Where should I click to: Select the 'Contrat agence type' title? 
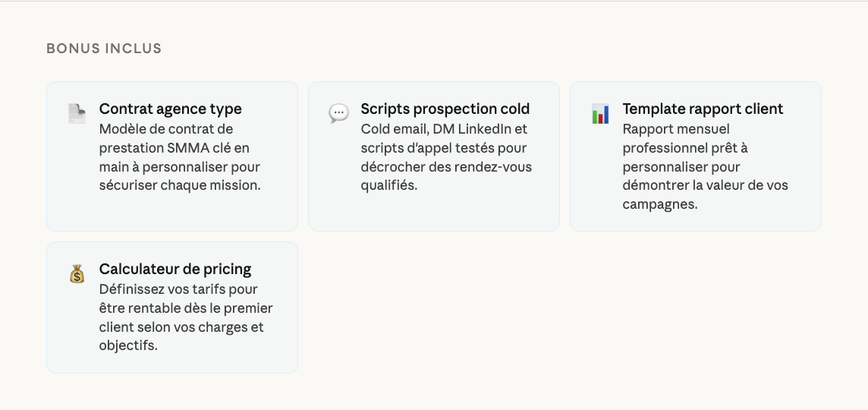point(170,109)
